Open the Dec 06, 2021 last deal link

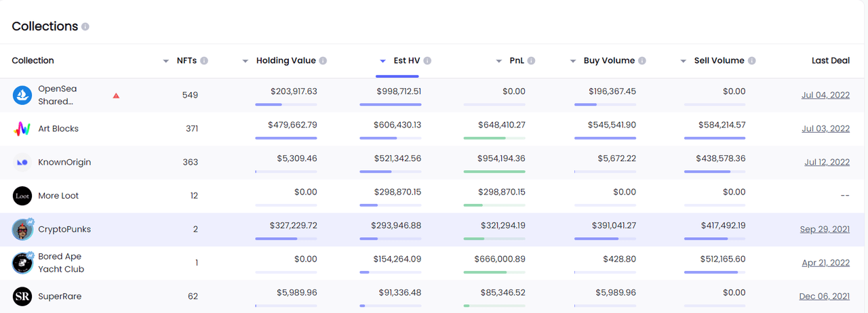click(x=825, y=296)
